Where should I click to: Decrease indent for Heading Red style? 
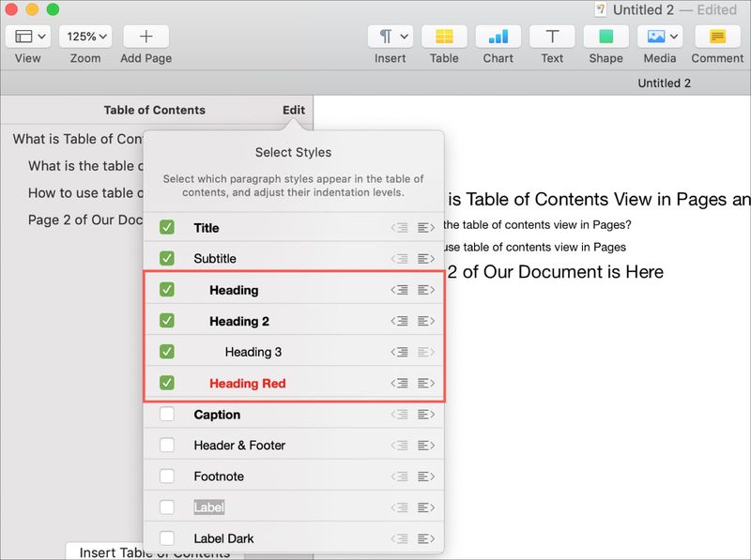pos(400,384)
